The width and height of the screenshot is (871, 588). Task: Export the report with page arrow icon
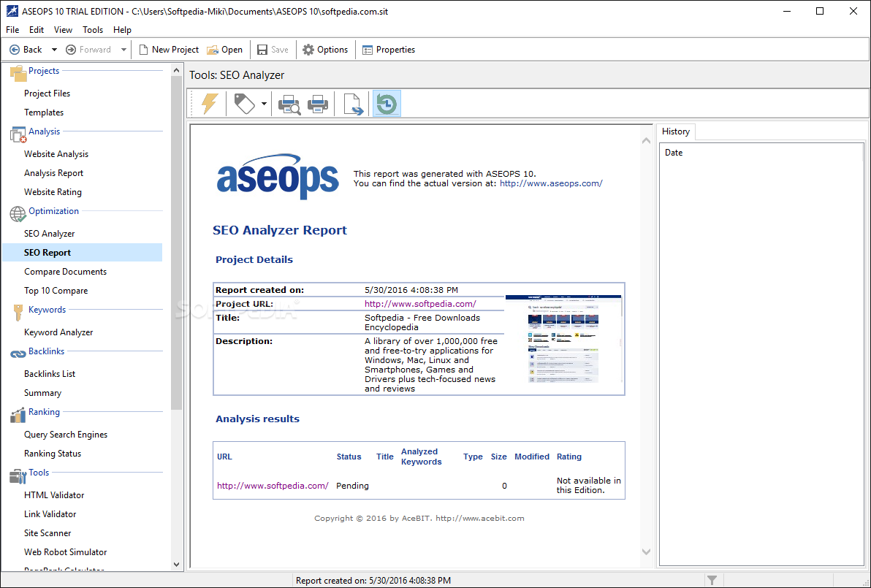[353, 104]
